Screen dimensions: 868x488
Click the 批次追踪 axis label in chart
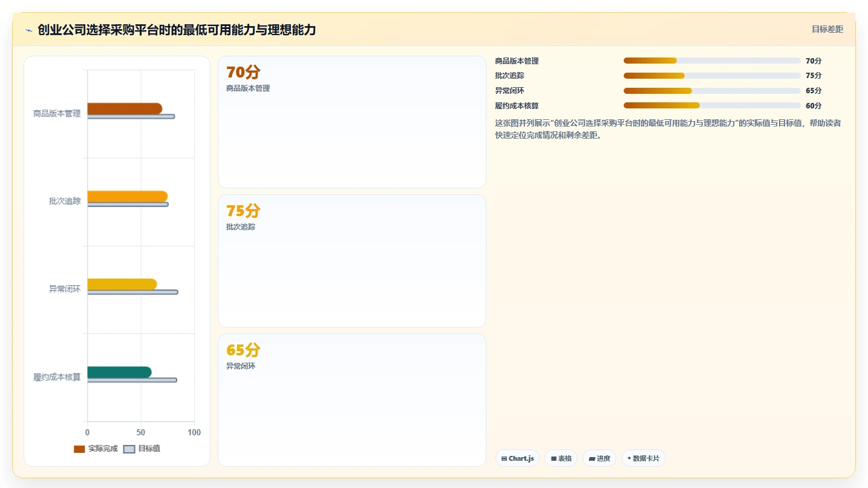click(x=65, y=201)
